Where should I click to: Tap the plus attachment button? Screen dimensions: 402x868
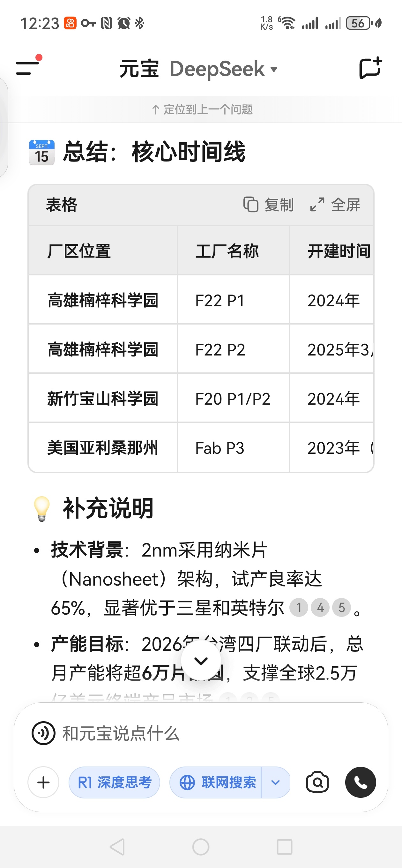pos(43,782)
